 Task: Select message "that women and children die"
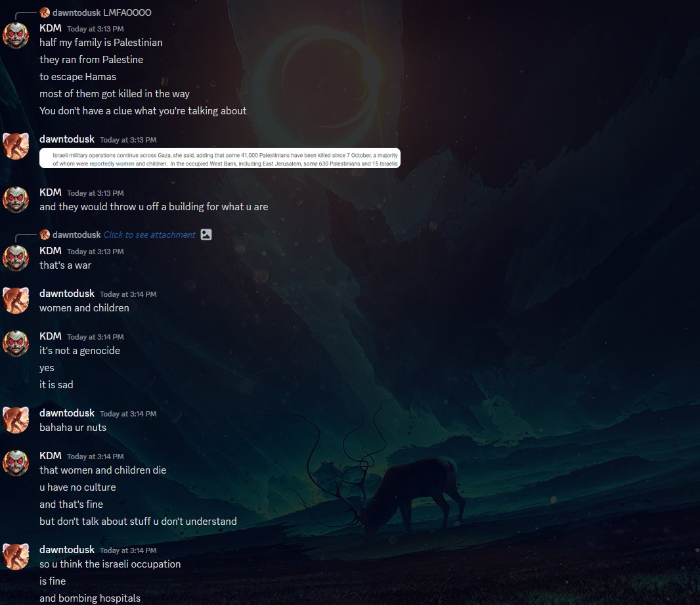click(102, 470)
